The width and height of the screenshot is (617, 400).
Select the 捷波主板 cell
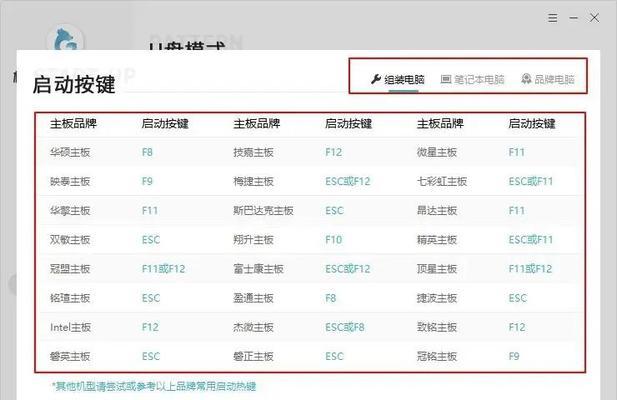(437, 298)
